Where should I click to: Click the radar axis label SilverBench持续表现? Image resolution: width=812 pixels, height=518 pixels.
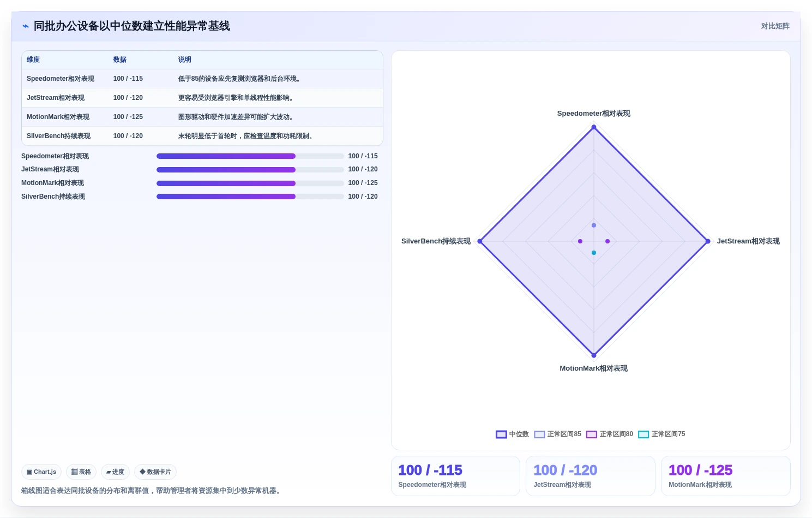(x=436, y=241)
